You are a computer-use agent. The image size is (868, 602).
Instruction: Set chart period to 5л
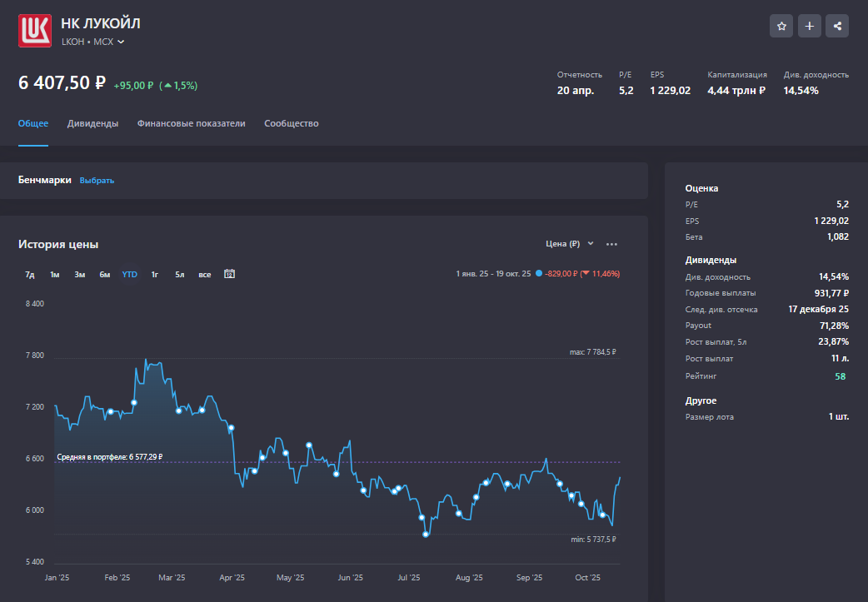click(x=179, y=274)
